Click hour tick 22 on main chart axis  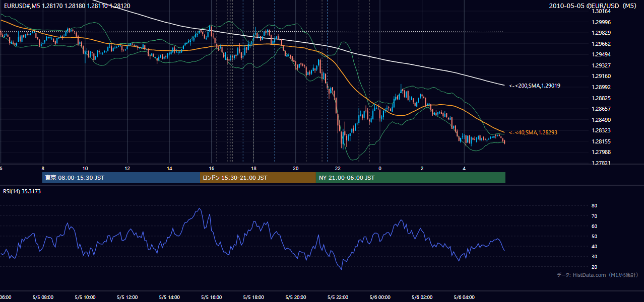click(x=338, y=169)
